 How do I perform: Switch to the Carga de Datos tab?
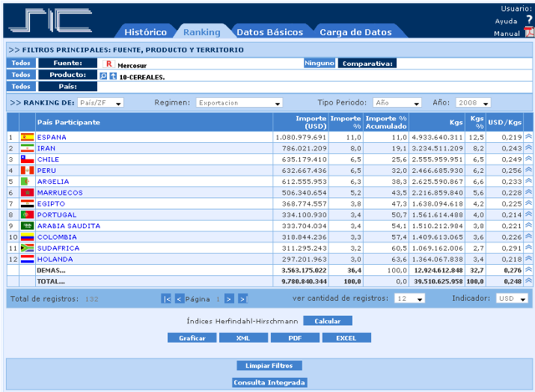[x=355, y=32]
